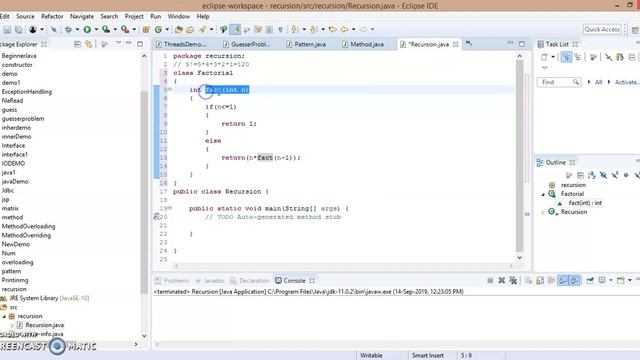Open the Project menu
The image size is (640, 360).
tap(134, 16)
